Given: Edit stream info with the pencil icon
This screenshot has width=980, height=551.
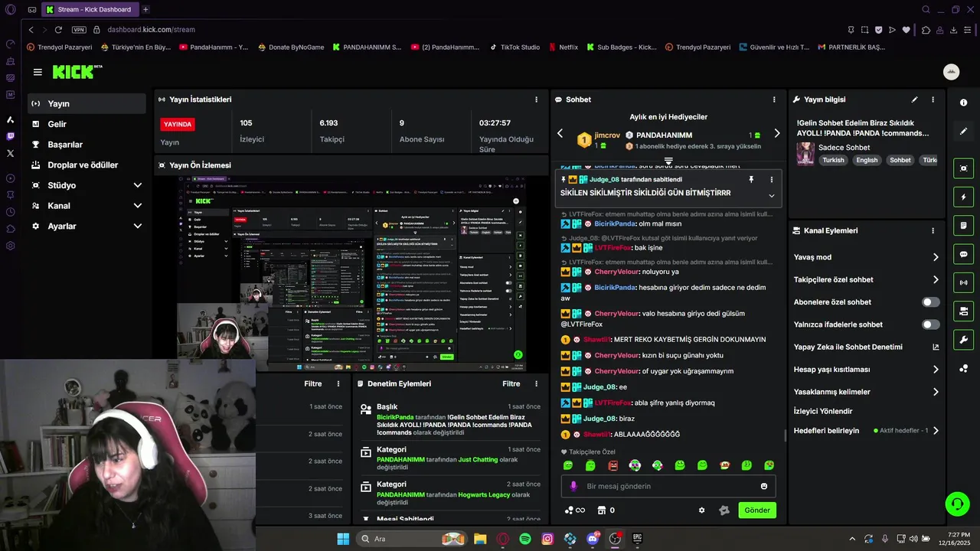Looking at the screenshot, I should pos(914,99).
